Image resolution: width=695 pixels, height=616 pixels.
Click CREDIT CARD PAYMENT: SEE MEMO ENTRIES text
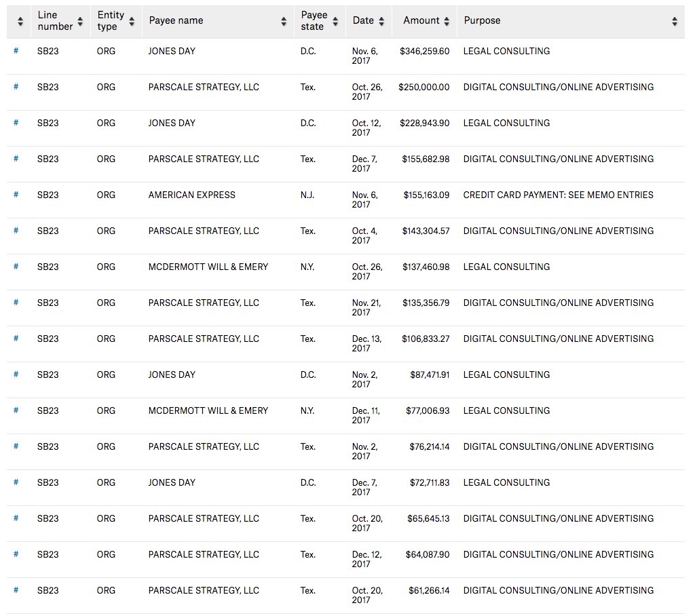[x=558, y=195]
